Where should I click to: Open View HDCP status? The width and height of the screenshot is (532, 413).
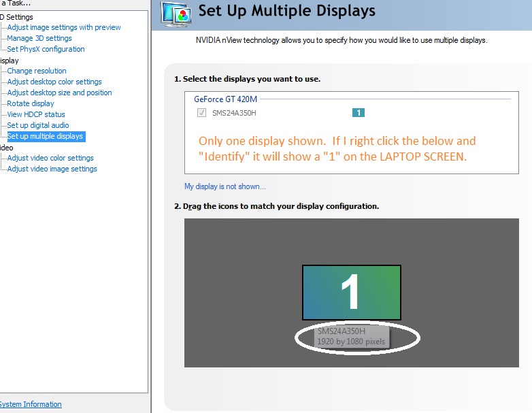point(36,114)
